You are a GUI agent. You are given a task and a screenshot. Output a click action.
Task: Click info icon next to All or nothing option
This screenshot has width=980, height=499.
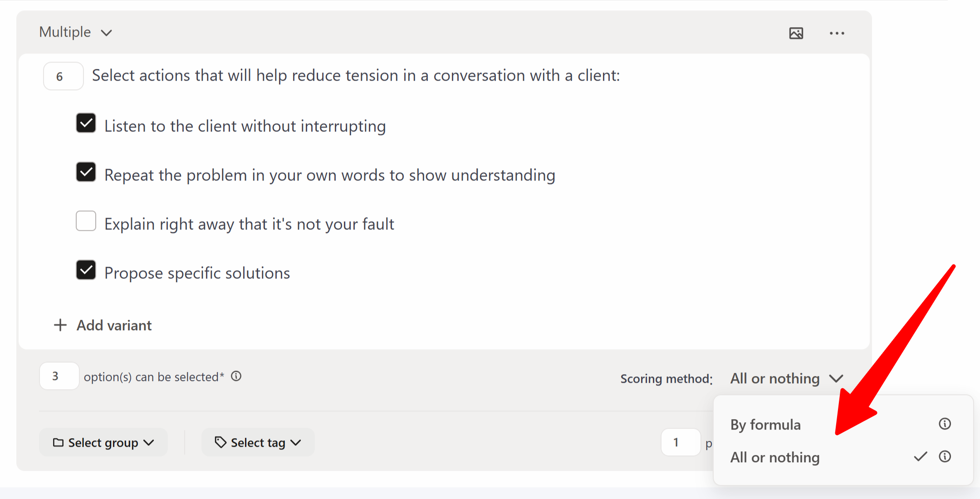click(945, 456)
